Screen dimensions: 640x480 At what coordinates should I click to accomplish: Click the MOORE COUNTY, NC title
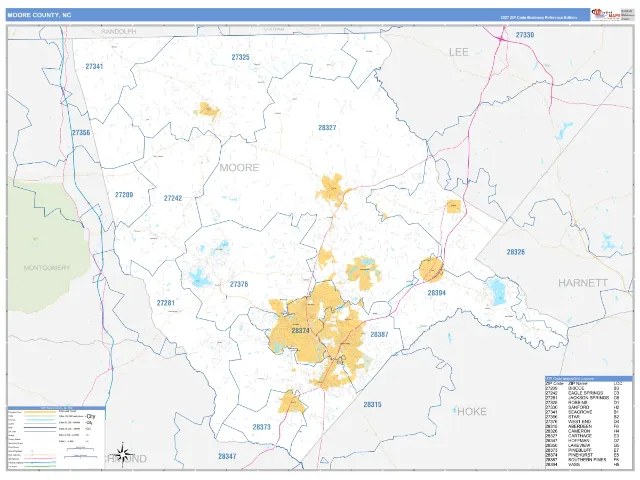coord(39,15)
